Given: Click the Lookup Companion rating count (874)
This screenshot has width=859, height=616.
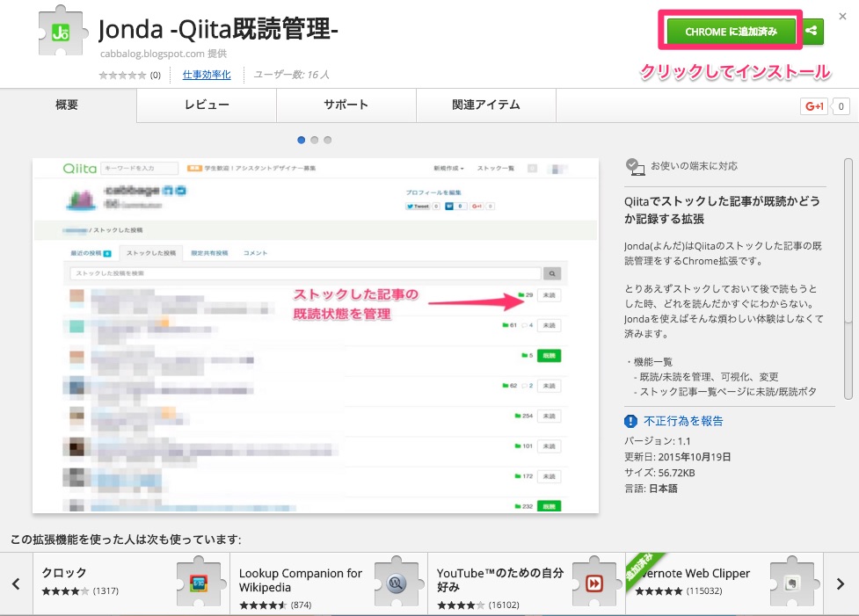Looking at the screenshot, I should [x=301, y=605].
